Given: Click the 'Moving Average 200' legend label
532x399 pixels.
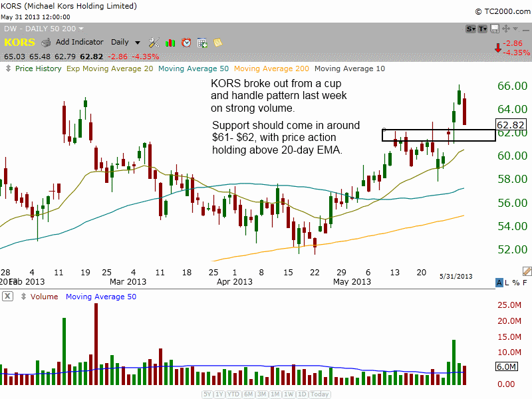Looking at the screenshot, I should (271, 68).
